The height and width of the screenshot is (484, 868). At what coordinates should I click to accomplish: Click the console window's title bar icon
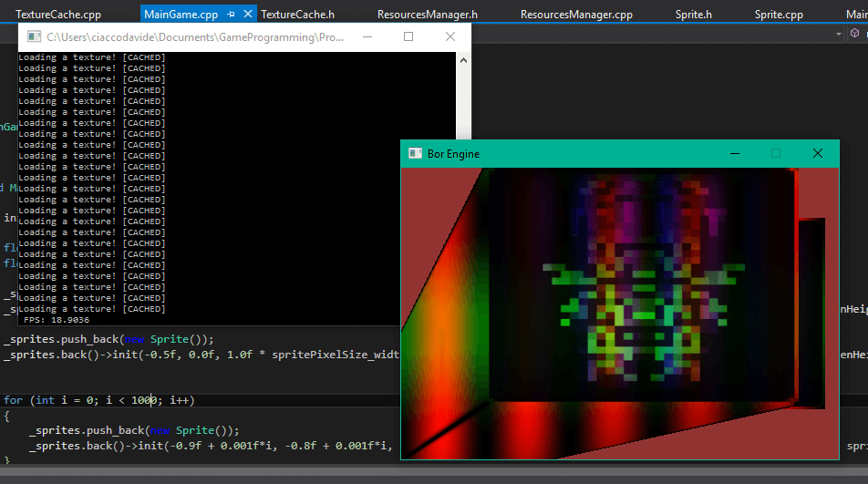coord(34,36)
